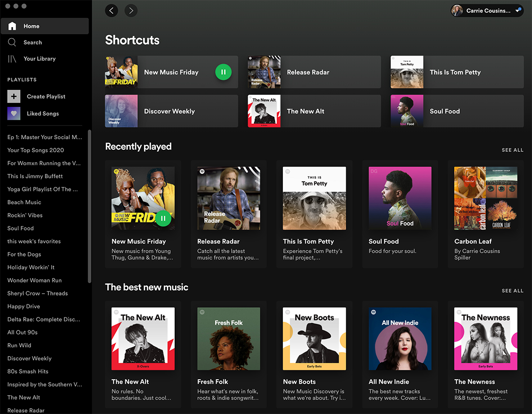Go back with the left arrow button
The width and height of the screenshot is (532, 414).
coord(111,11)
